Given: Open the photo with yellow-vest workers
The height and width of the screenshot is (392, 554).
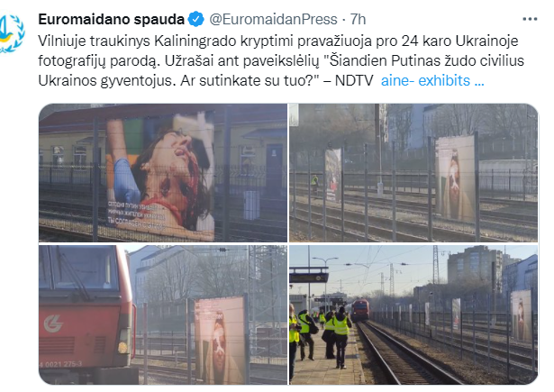Looking at the screenshot, I should (413, 315).
